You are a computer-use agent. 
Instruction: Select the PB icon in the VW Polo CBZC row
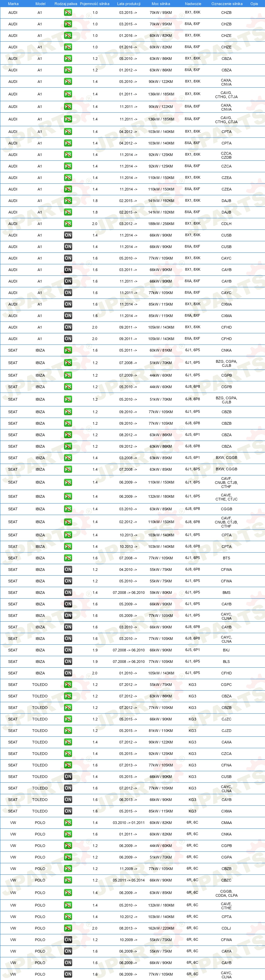[68, 880]
